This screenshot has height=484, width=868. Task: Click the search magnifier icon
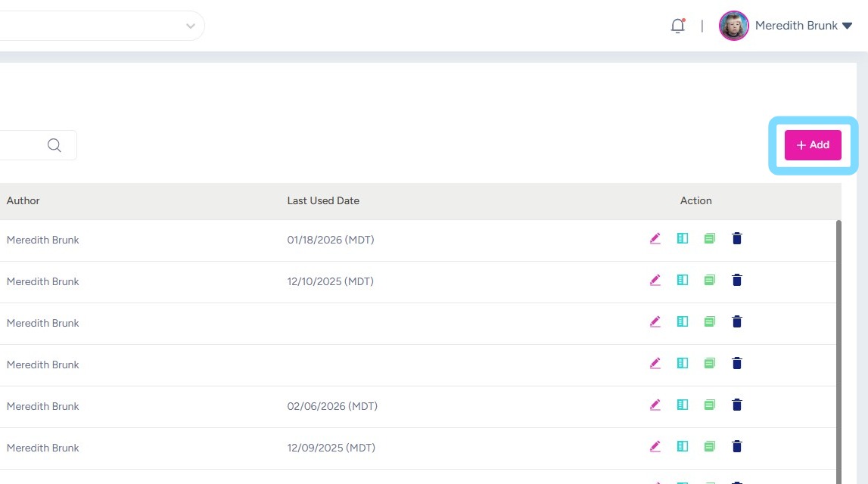54,145
